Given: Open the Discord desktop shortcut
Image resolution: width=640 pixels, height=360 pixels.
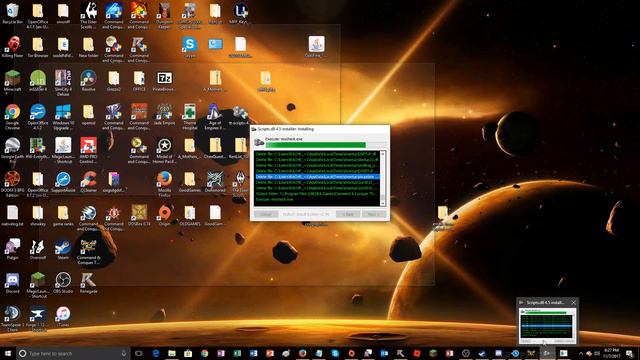Looking at the screenshot, I should point(12,283).
